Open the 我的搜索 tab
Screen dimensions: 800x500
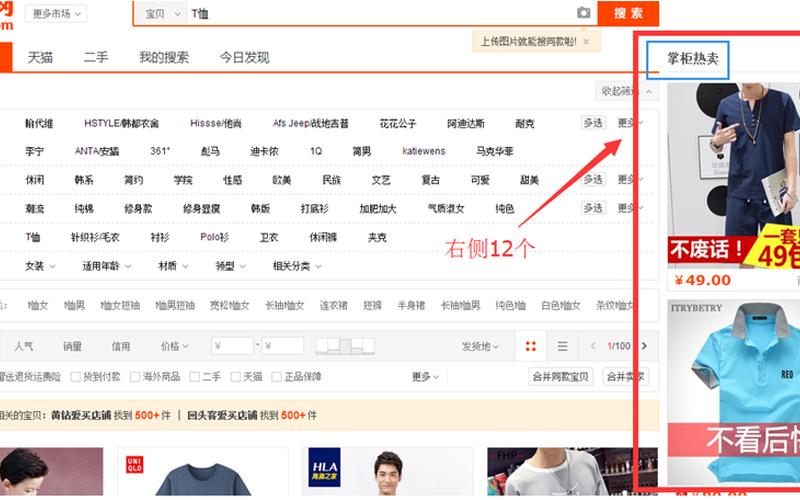[164, 58]
